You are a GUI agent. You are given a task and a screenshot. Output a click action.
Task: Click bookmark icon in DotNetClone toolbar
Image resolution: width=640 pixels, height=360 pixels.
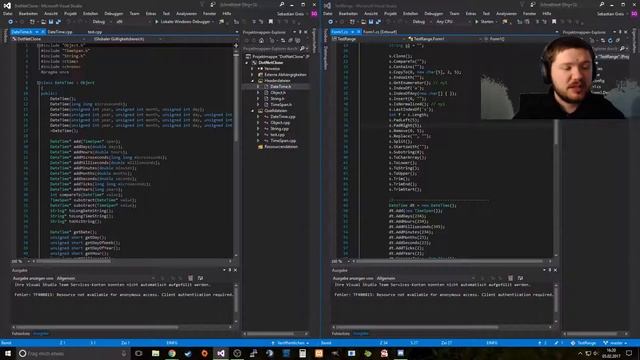[271, 22]
